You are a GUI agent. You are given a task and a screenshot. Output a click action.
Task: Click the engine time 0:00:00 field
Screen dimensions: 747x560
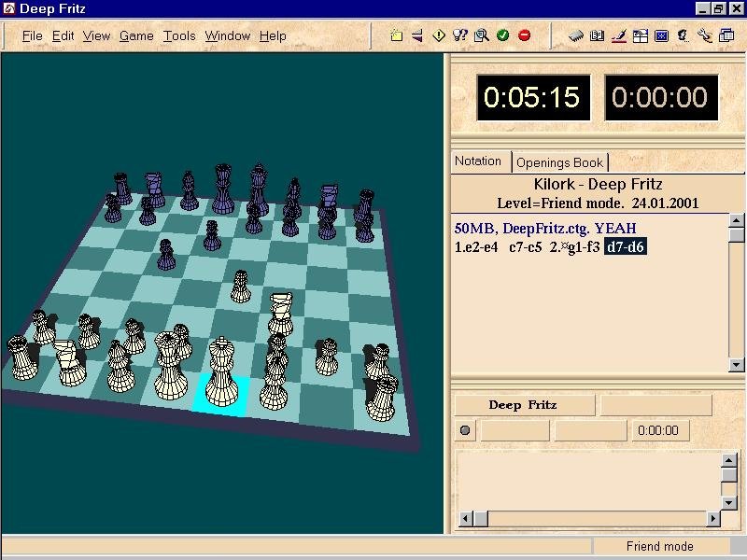(659, 431)
